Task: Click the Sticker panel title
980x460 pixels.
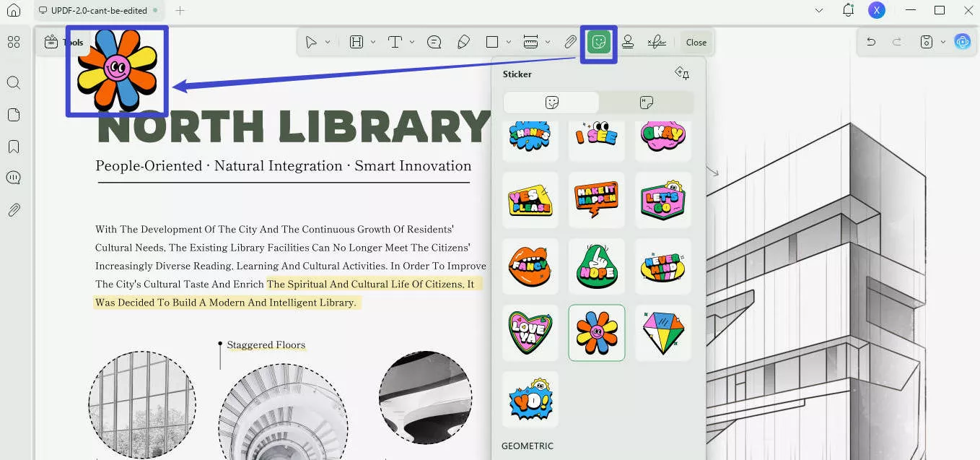Action: click(x=517, y=74)
